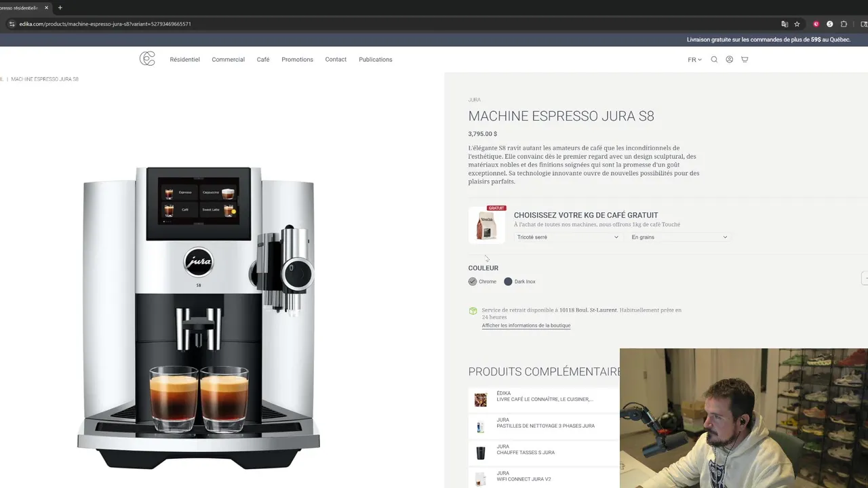868x488 pixels.
Task: Open the En grains grind dropdown
Action: (679, 237)
